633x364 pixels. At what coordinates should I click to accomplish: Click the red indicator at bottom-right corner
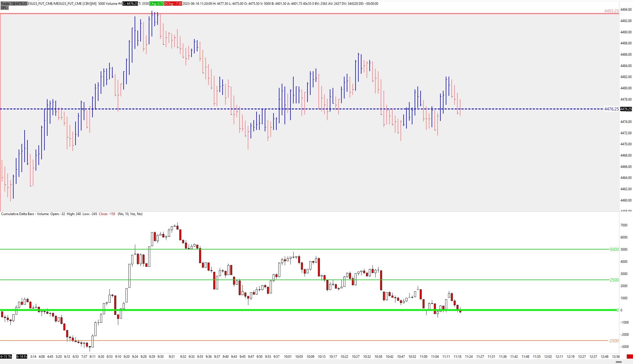click(x=630, y=357)
